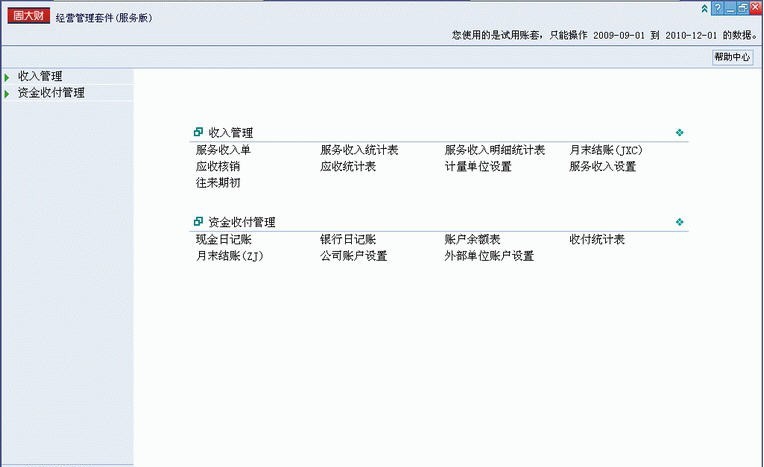Expand 收入管理 arrow in left sidebar
Screen dimensions: 764x467
click(x=7, y=77)
